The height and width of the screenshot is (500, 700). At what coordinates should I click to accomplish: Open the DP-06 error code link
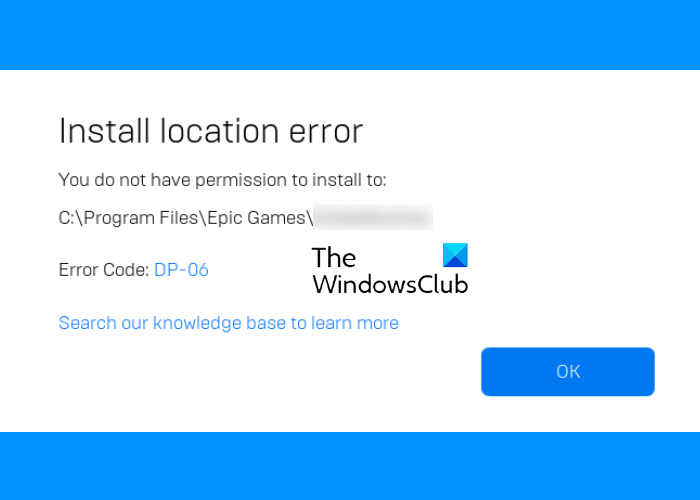(181, 270)
